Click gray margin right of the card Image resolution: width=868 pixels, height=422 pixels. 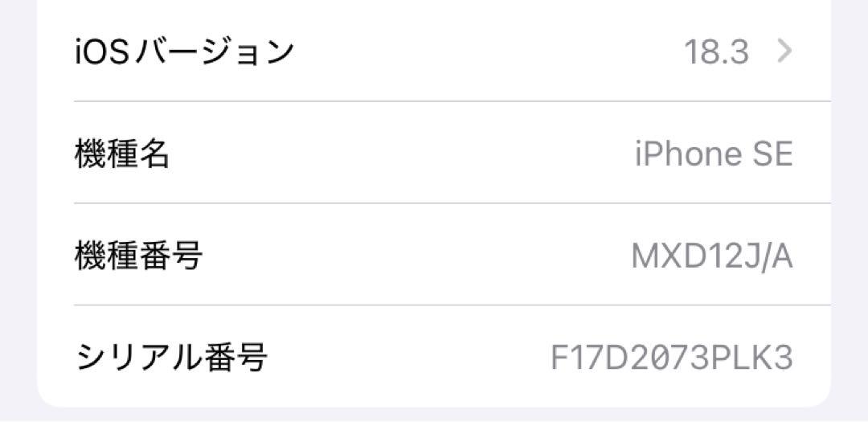tap(850, 211)
